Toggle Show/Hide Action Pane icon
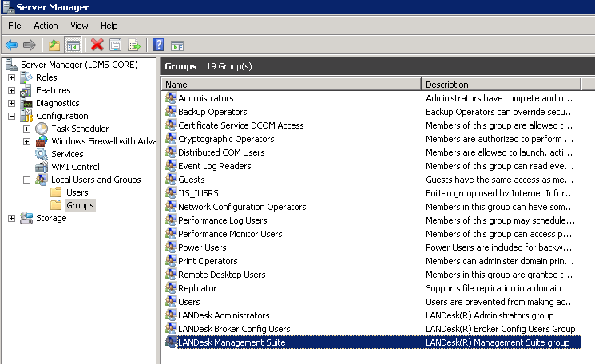 (x=177, y=45)
